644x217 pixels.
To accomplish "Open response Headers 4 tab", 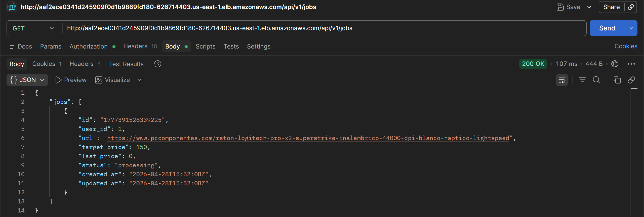I will (85, 64).
